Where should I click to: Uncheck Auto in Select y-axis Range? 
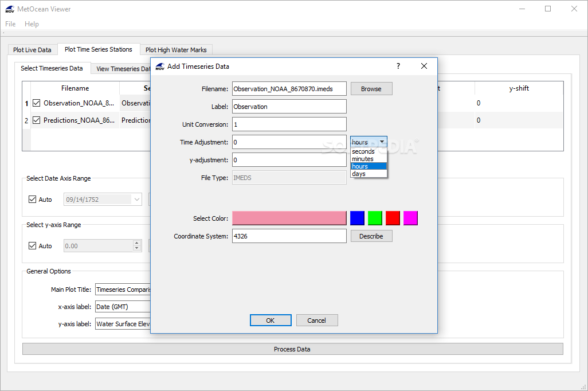coord(33,246)
